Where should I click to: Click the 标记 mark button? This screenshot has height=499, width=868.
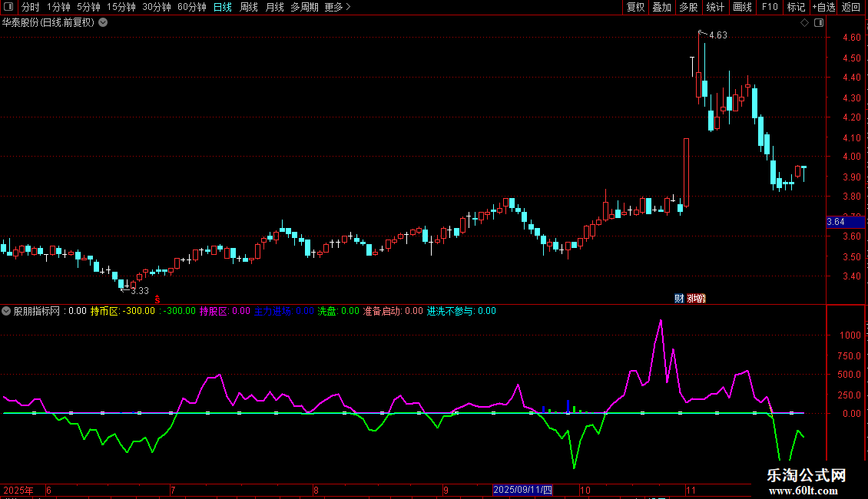coord(796,7)
